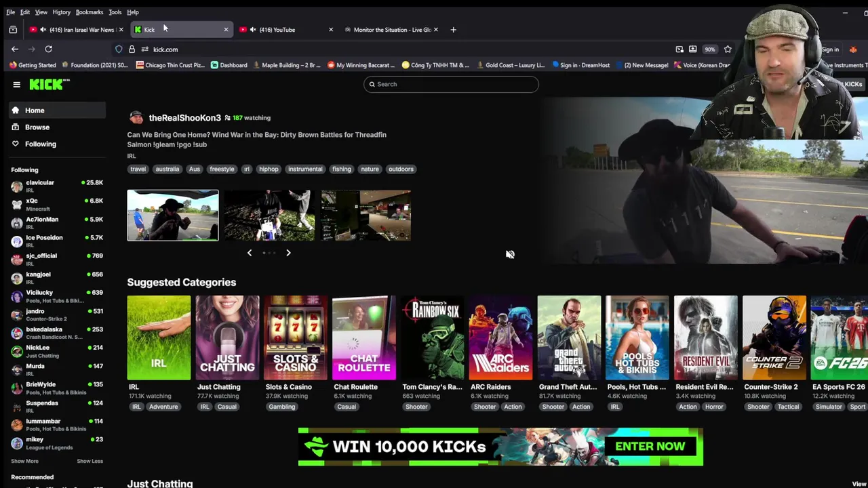Open the Tools menu
The width and height of the screenshot is (868, 488).
tap(115, 12)
